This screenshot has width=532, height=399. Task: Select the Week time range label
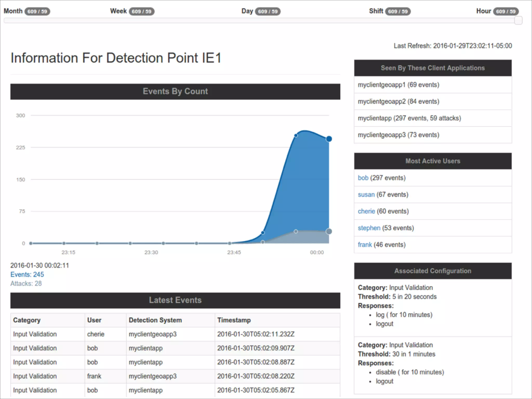point(118,11)
